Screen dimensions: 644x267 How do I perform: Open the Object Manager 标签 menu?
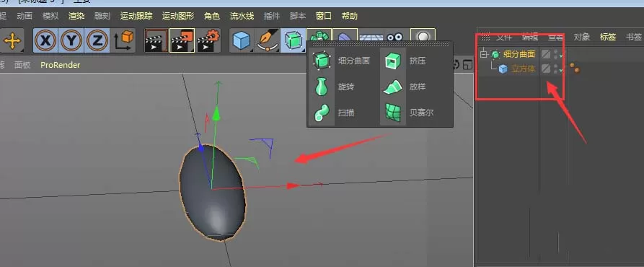pyautogui.click(x=608, y=37)
